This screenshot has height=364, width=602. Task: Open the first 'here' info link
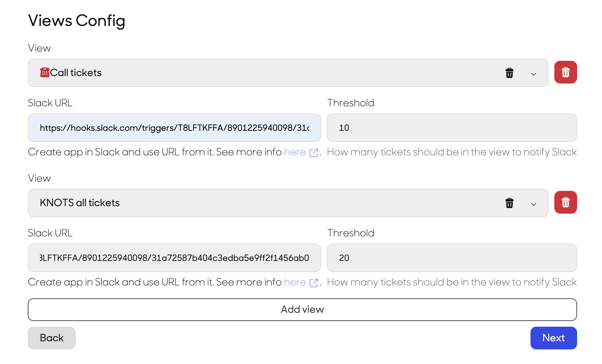(x=295, y=152)
